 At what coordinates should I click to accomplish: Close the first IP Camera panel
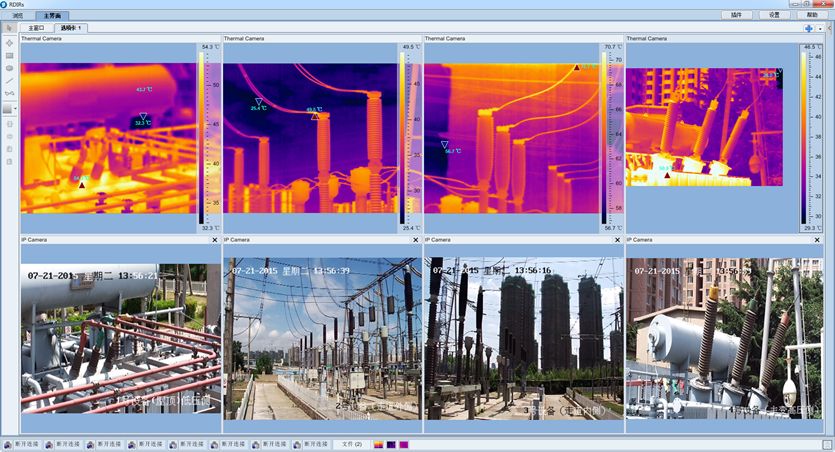(214, 240)
